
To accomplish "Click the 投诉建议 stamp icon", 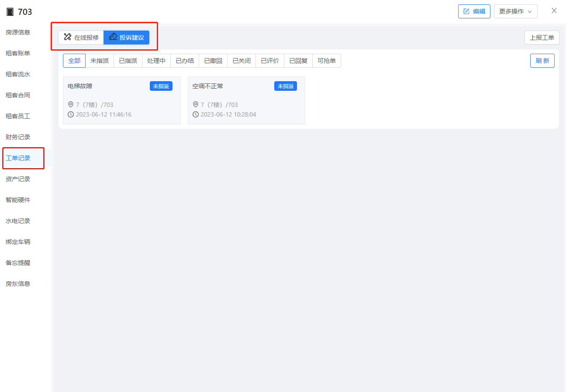I will pos(113,37).
